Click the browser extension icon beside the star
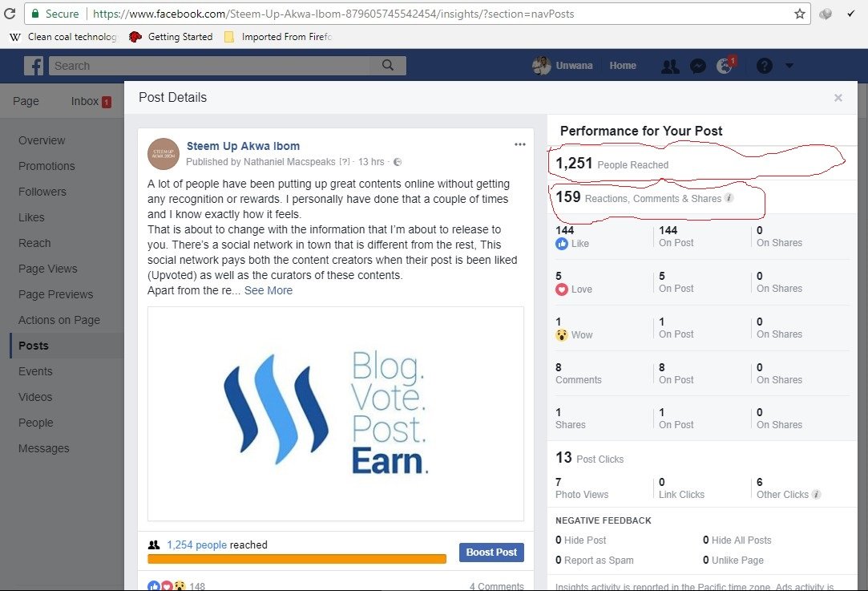 tap(826, 14)
